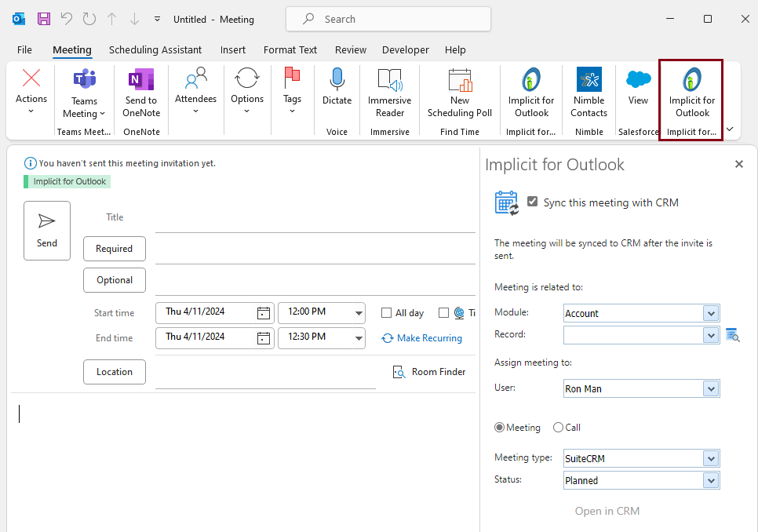Start Dictate microphone

[337, 87]
